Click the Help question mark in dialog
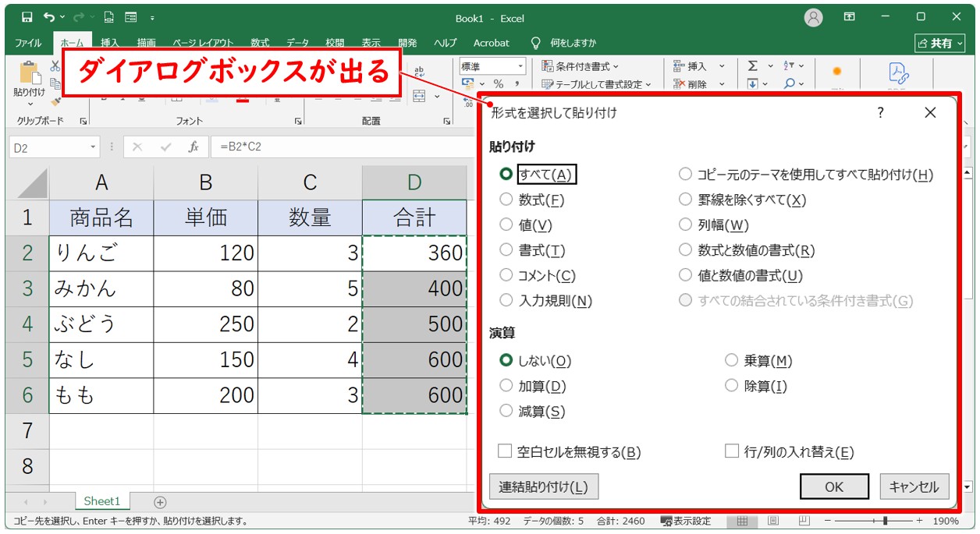980x534 pixels. (880, 113)
